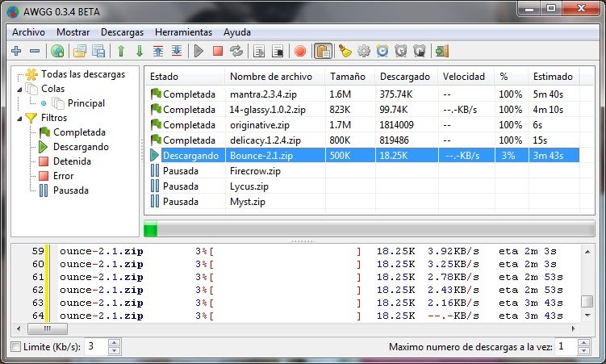
Task: Filter by Descargando in the sidebar
Action: coord(81,147)
